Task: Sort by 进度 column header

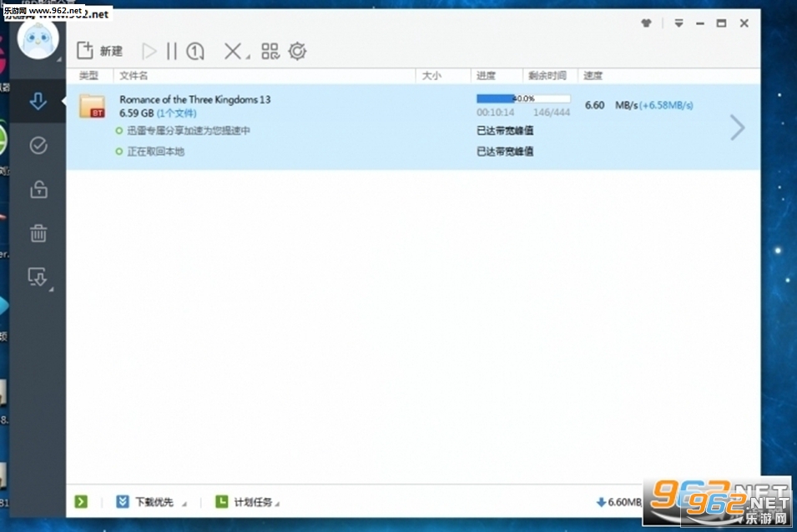Action: pos(486,76)
